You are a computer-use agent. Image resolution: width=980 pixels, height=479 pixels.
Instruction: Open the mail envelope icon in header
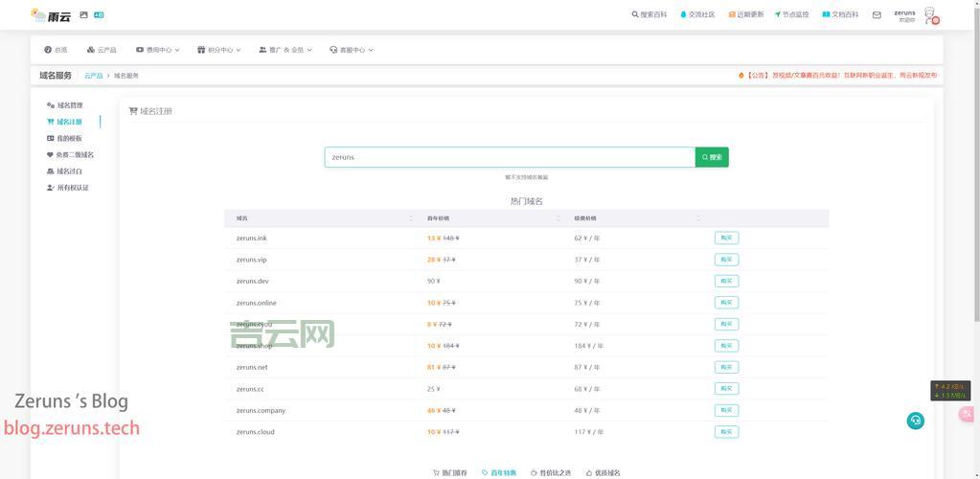click(x=876, y=15)
